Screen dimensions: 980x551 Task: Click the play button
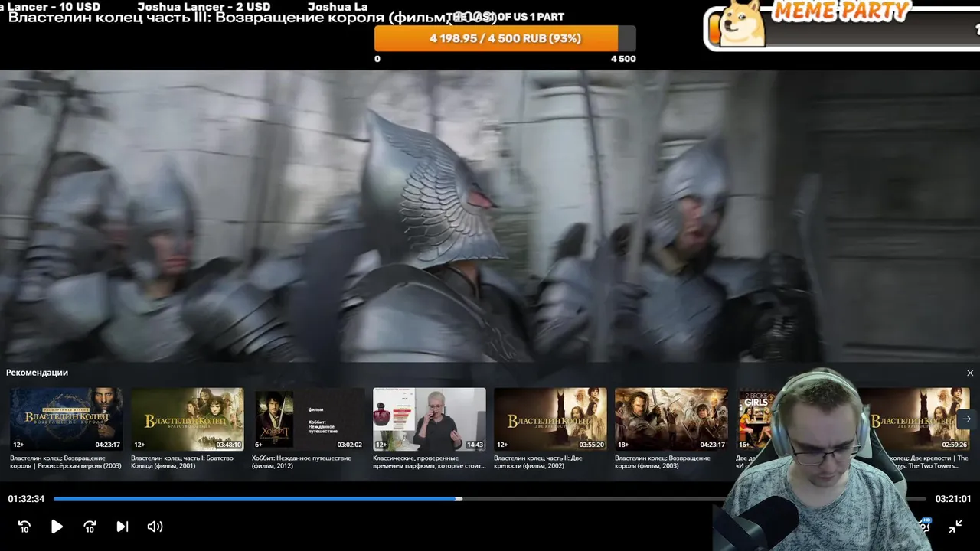click(57, 527)
